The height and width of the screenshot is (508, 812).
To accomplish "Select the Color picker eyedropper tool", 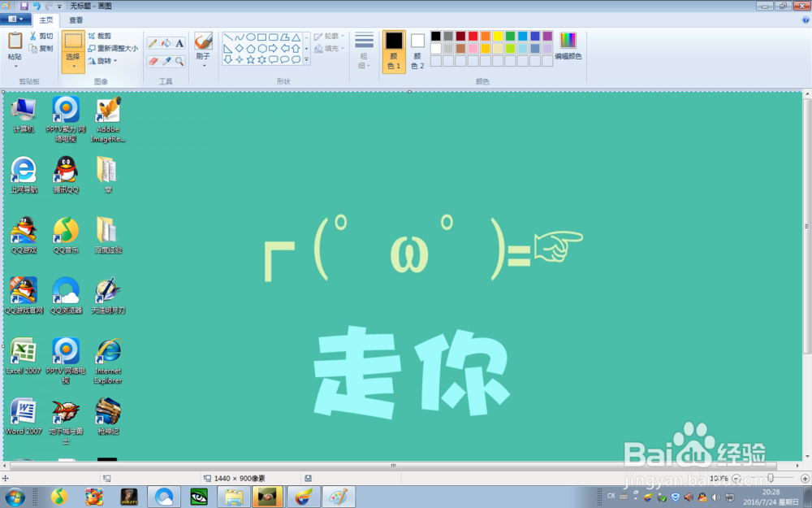I will tap(166, 61).
